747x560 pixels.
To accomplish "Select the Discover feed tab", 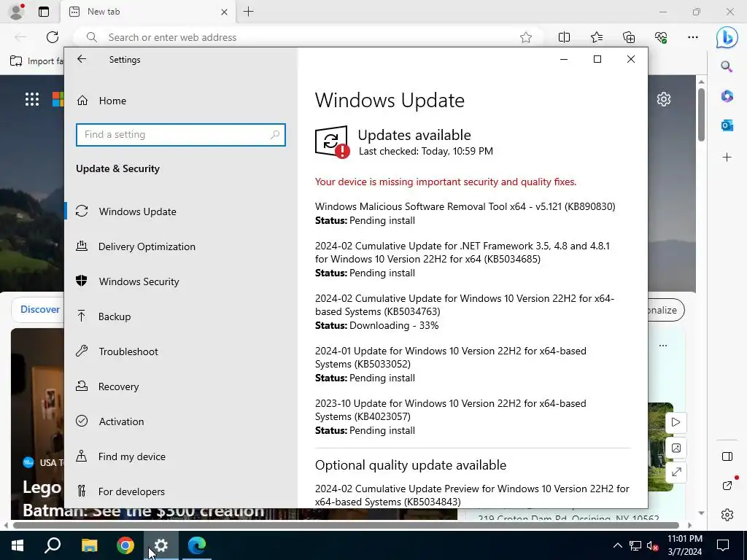I will [x=40, y=309].
